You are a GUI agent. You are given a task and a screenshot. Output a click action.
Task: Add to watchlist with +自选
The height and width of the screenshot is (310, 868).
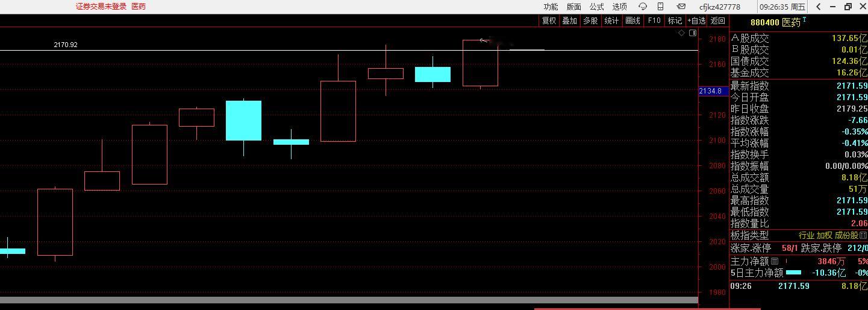tap(696, 21)
